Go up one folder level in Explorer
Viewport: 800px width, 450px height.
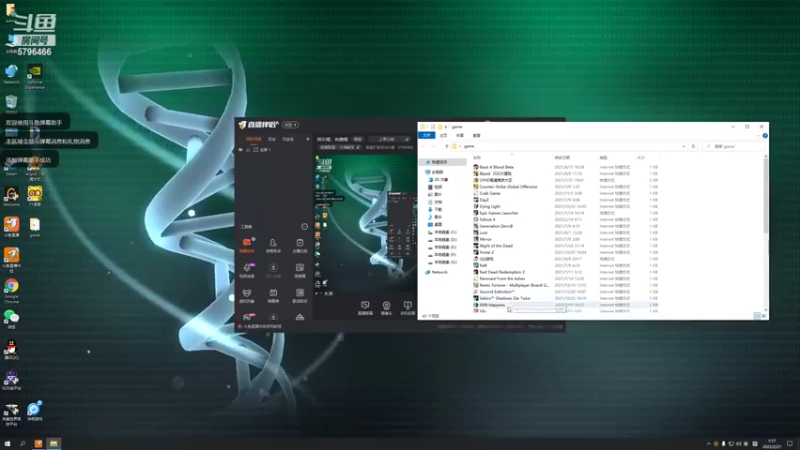pos(446,146)
